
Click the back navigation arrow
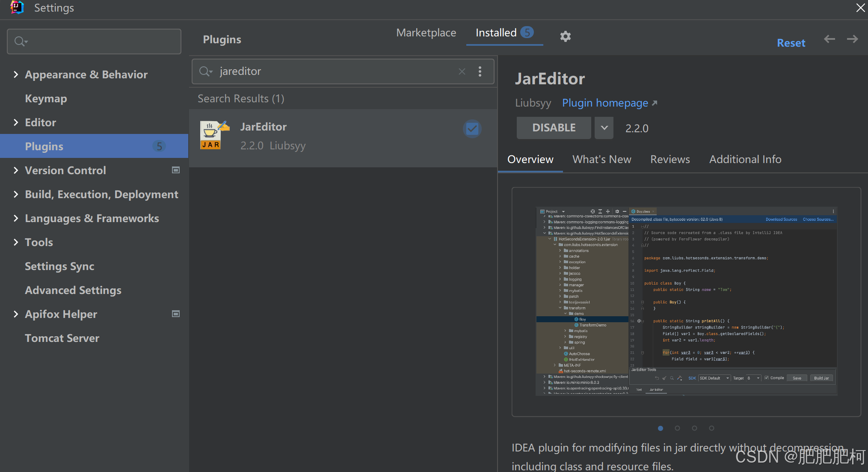(x=829, y=39)
